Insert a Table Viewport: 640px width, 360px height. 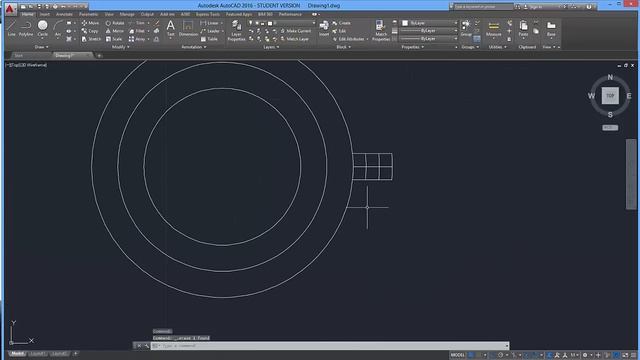[x=209, y=39]
